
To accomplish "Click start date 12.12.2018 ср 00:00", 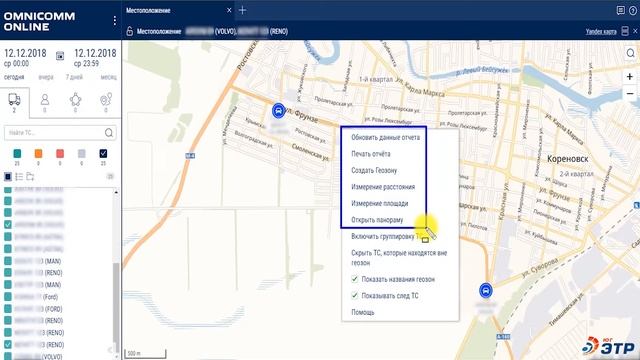I will [25, 58].
